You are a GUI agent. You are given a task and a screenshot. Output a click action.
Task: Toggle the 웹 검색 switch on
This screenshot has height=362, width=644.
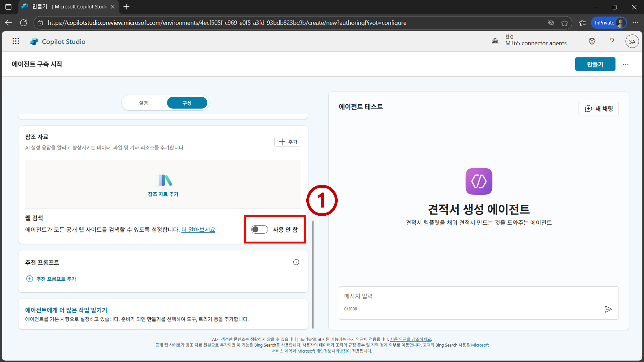coord(260,229)
